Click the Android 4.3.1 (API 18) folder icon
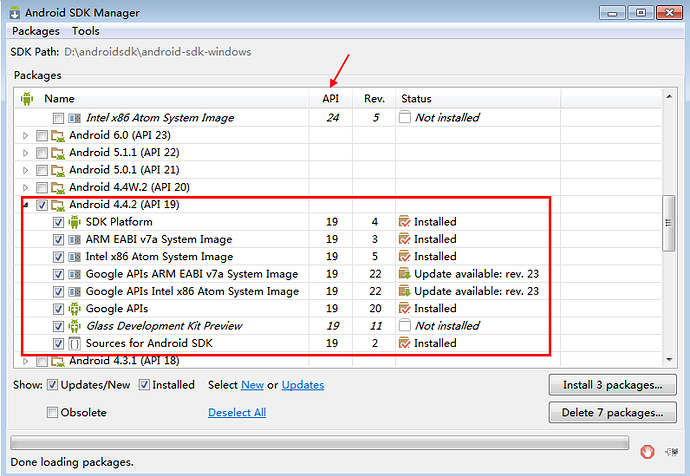690x476 pixels. [58, 361]
